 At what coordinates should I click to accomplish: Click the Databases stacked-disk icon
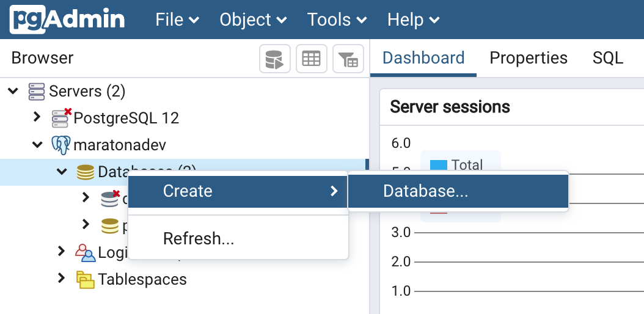(86, 172)
